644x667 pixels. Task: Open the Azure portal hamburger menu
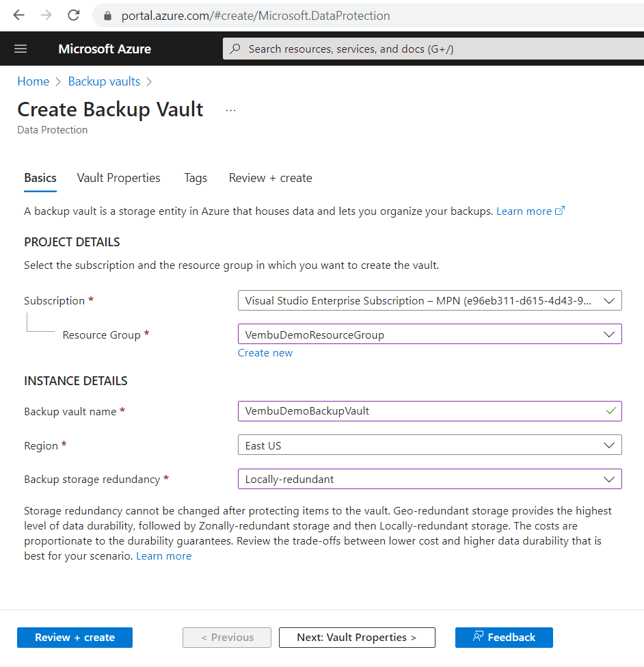click(21, 49)
